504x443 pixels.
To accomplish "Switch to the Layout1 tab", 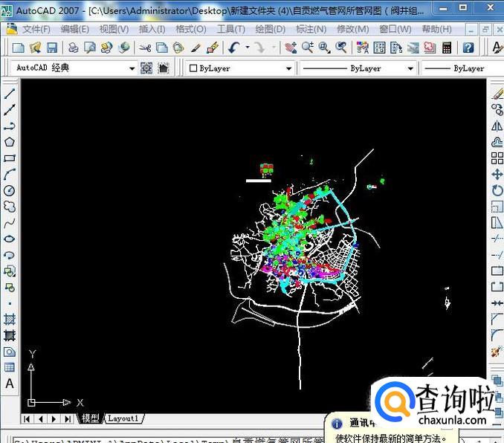I will click(123, 418).
